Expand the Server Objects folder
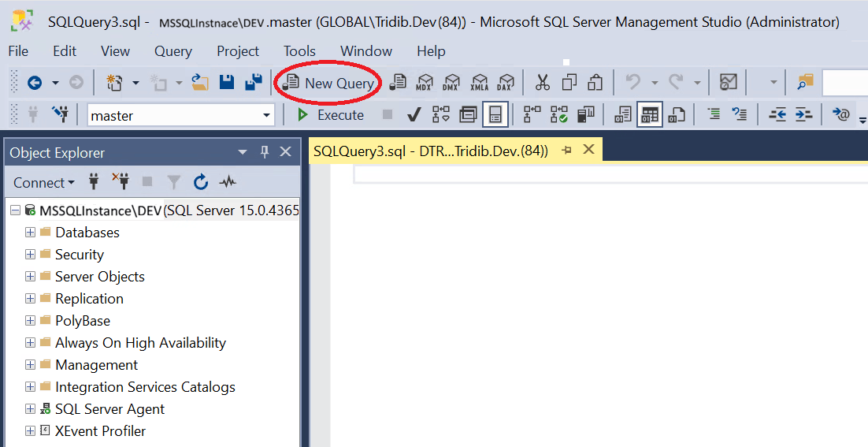Image resolution: width=868 pixels, height=447 pixels. pos(30,277)
